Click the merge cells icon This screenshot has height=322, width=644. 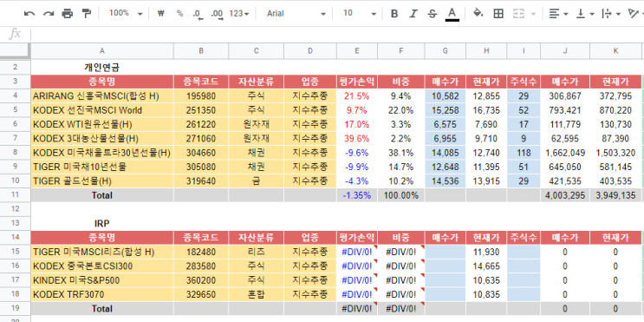518,14
